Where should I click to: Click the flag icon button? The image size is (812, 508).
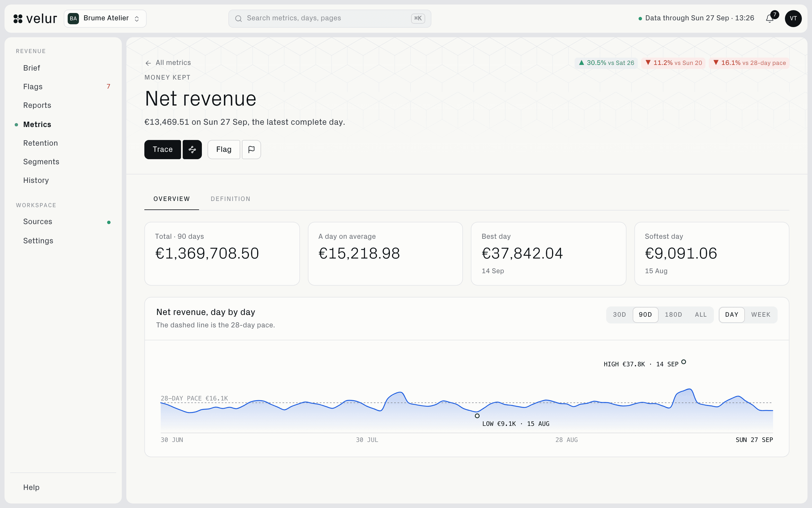[x=251, y=150]
